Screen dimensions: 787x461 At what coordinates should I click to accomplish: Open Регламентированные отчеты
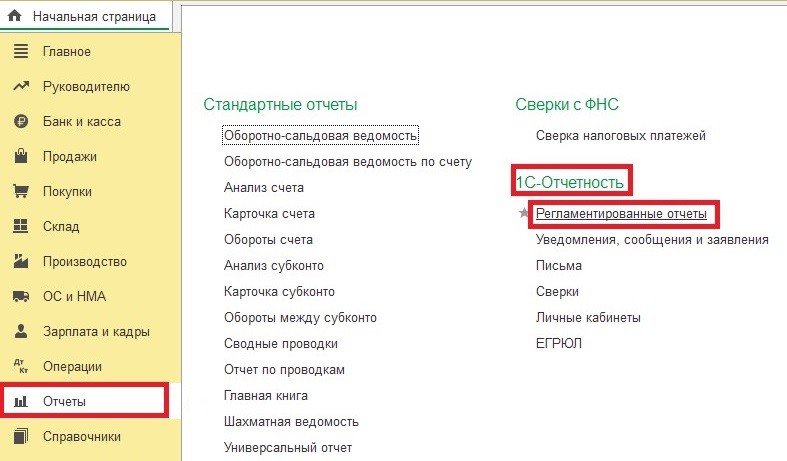(x=621, y=213)
